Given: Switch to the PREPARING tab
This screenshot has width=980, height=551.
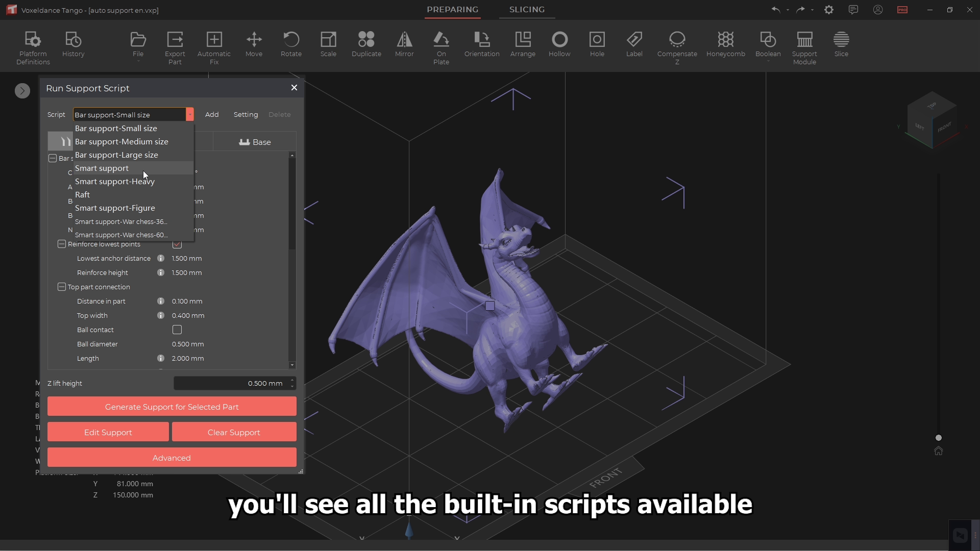Looking at the screenshot, I should [452, 10].
